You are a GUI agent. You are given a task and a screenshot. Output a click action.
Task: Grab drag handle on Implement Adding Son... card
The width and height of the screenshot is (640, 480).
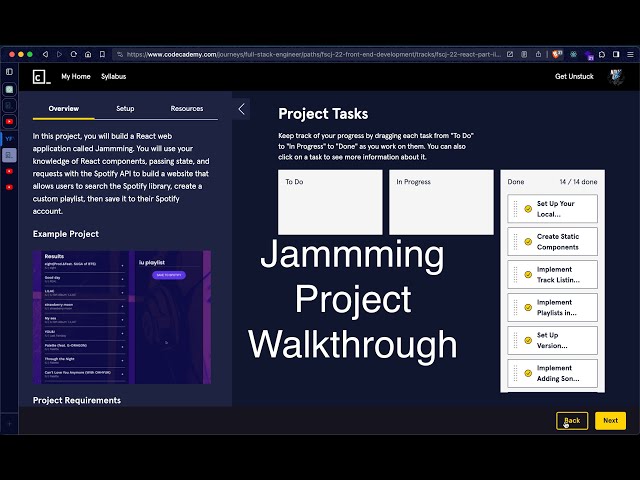[x=515, y=373]
